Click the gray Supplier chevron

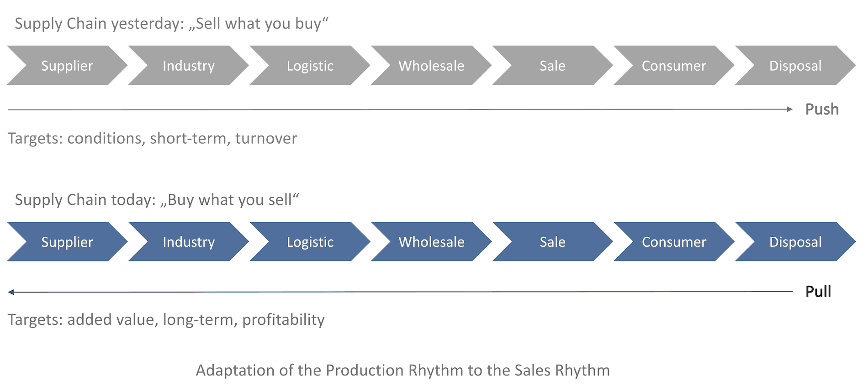click(67, 66)
